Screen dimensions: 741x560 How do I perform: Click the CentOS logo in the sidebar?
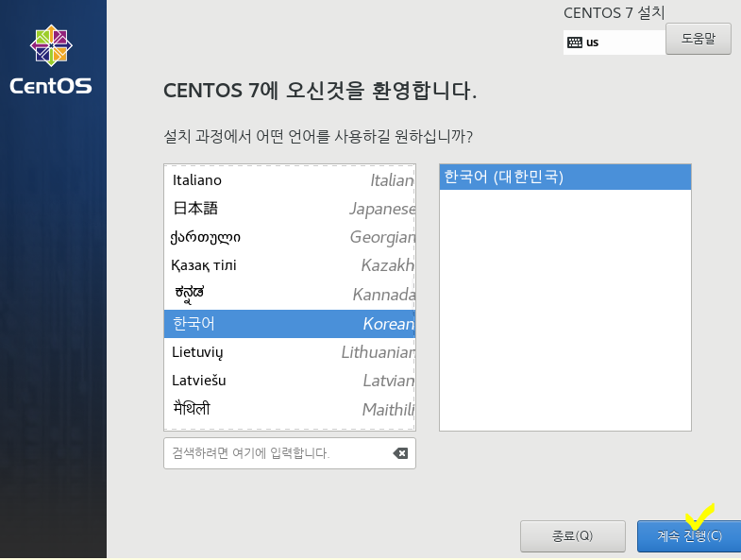[51, 60]
